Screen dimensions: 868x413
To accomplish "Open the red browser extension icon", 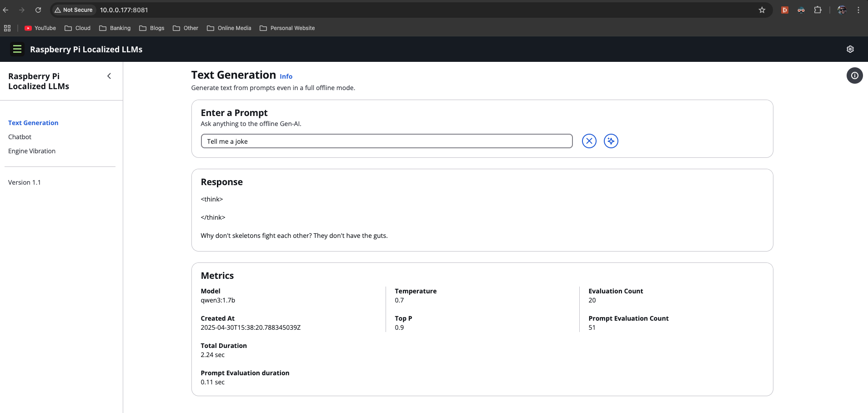I will point(785,10).
